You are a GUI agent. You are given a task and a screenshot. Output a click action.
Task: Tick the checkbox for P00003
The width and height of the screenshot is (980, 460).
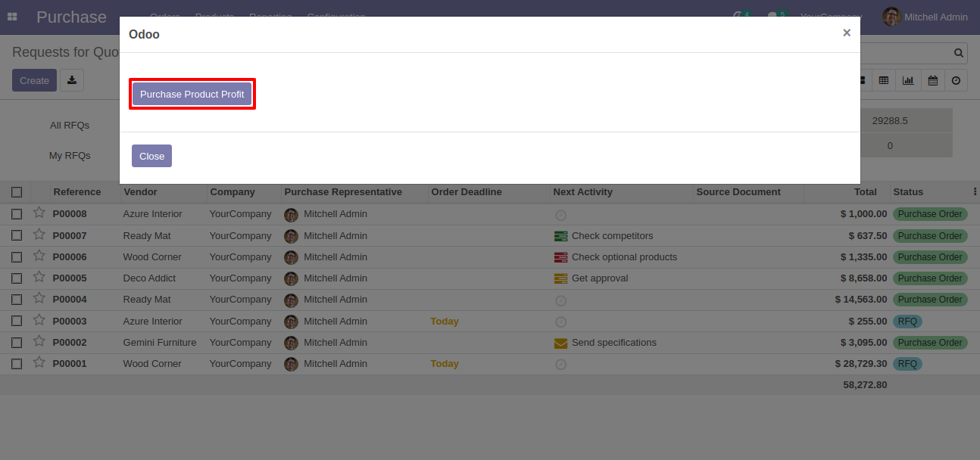(17, 322)
